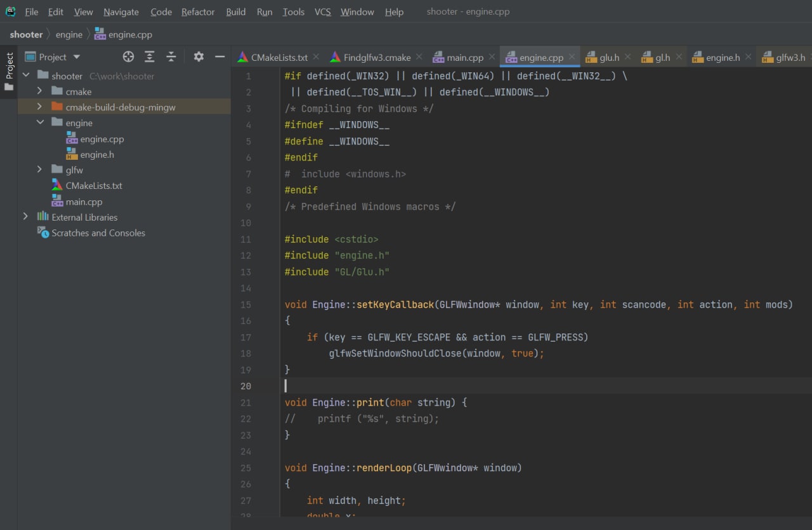Close the engine.cpp editor tab

[572, 57]
